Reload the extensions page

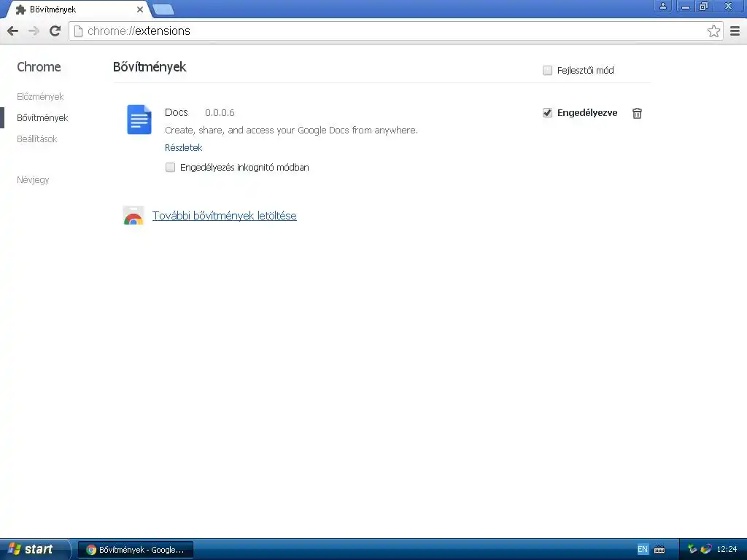click(x=55, y=31)
